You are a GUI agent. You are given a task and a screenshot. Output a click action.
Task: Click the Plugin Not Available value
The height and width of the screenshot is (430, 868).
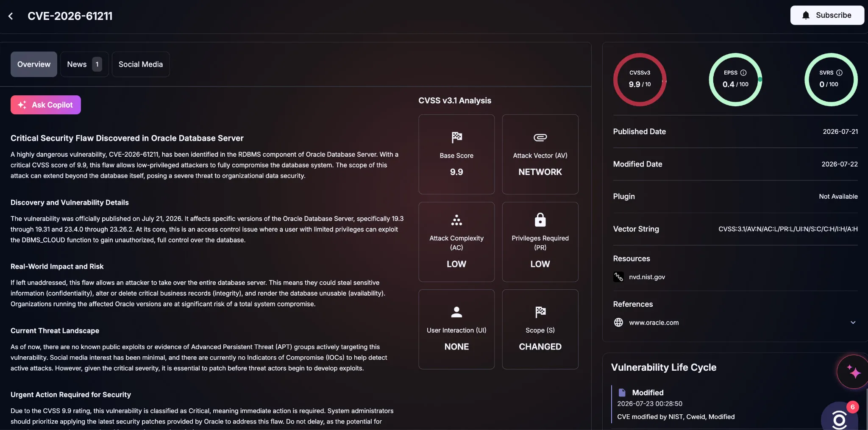[838, 197]
